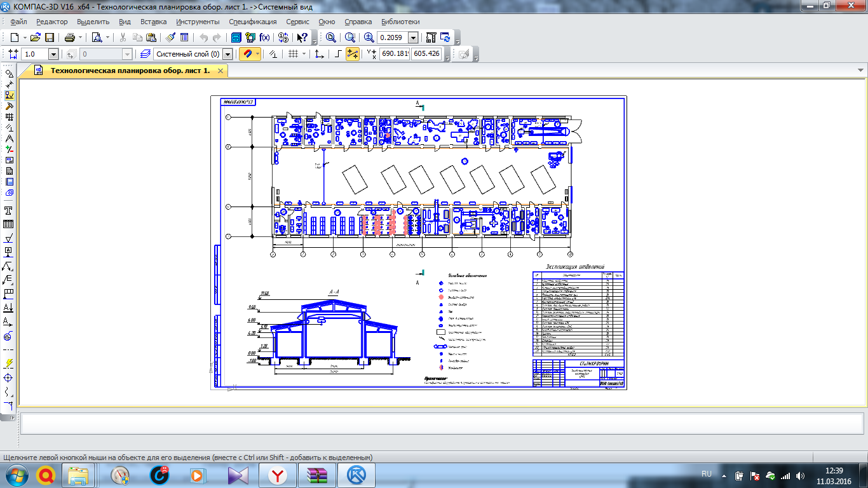Open the Файл menu
Image resolution: width=868 pixels, height=488 pixels.
click(18, 22)
